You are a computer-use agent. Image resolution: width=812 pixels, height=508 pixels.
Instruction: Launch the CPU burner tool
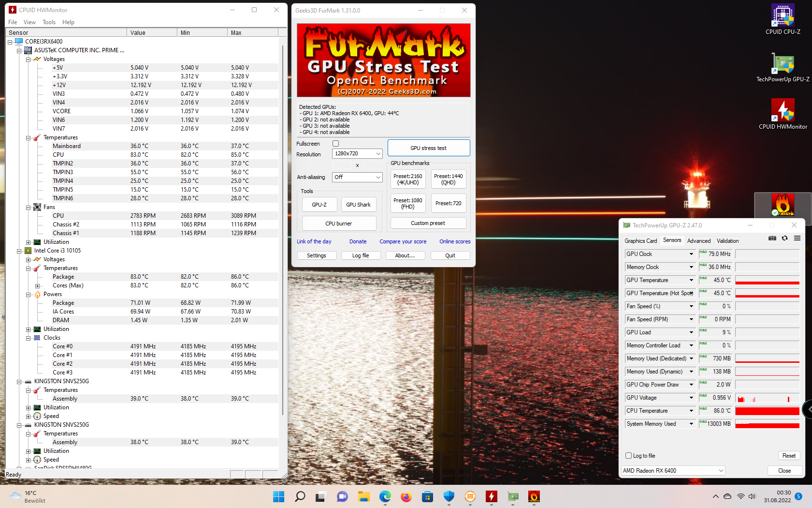339,224
